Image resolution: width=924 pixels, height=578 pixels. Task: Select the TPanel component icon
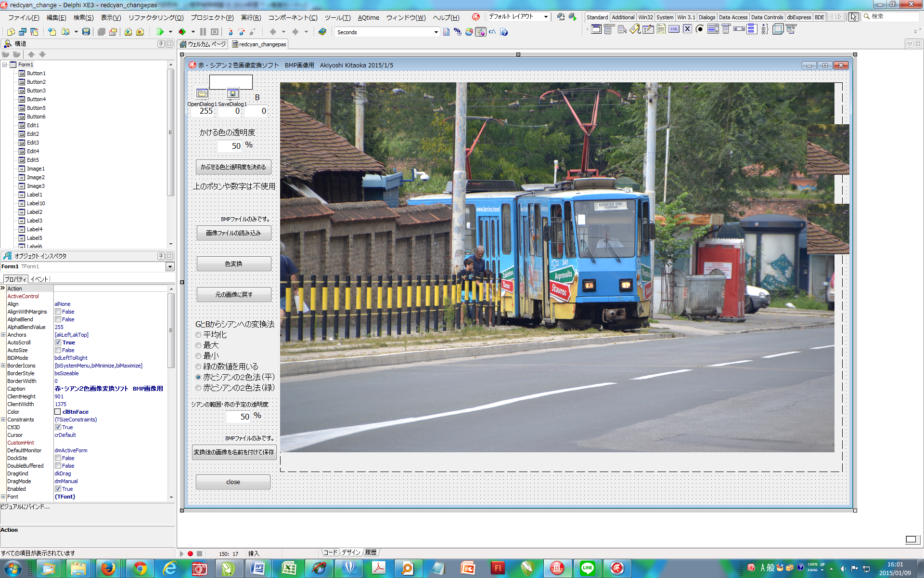point(778,29)
